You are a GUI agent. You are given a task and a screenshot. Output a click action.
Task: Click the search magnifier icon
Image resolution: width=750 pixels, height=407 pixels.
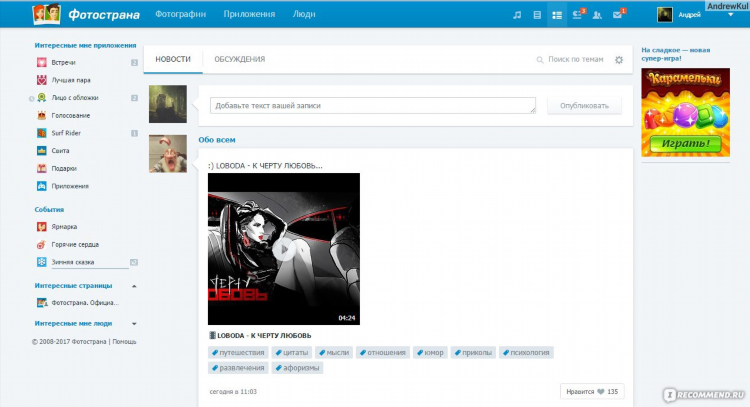[x=540, y=60]
